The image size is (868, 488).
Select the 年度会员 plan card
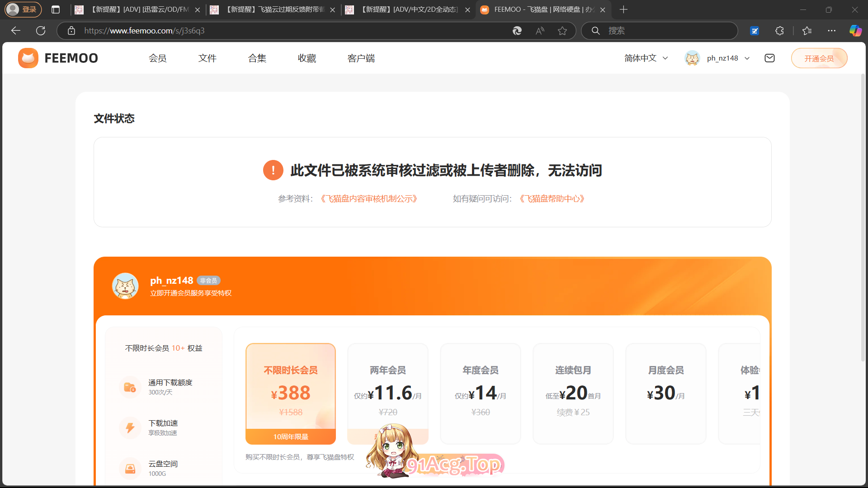(480, 393)
